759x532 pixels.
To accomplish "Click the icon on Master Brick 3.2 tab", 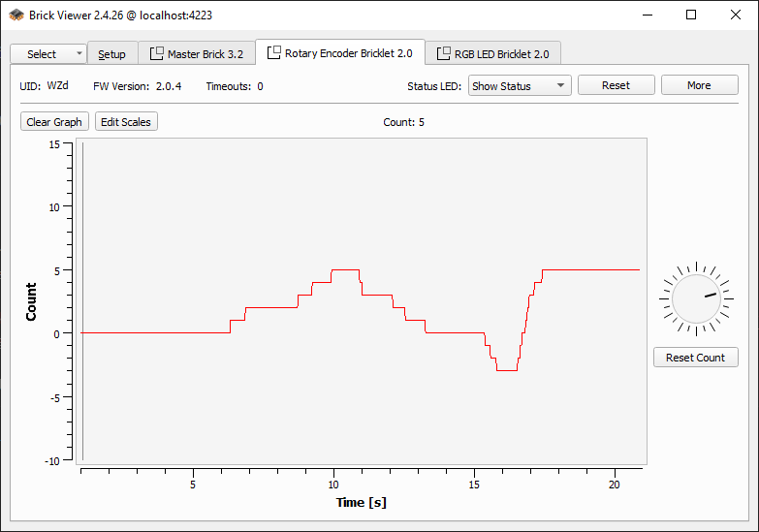I will [x=157, y=54].
